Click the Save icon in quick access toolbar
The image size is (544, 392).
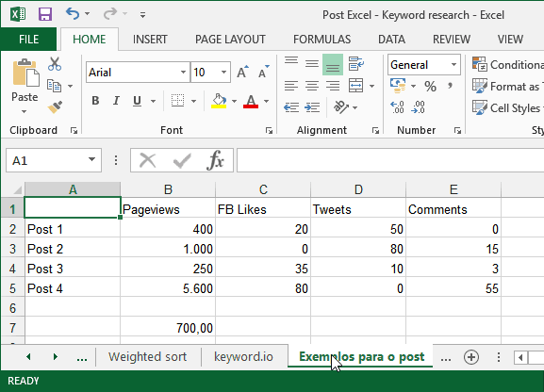pos(45,14)
